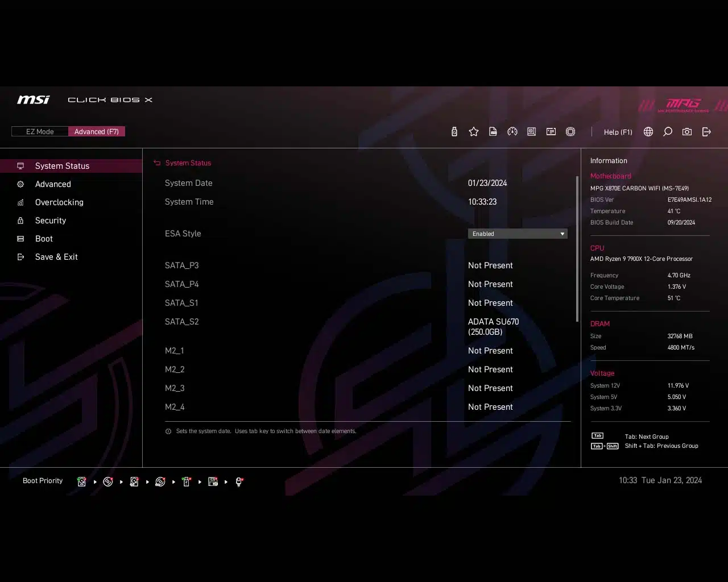Click the MSI logo

click(33, 99)
